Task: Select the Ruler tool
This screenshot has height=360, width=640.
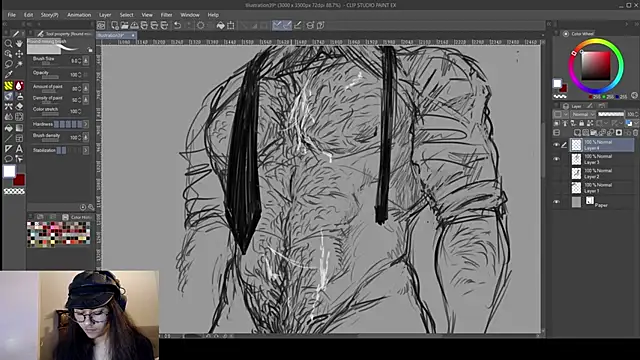Action: 8,149
